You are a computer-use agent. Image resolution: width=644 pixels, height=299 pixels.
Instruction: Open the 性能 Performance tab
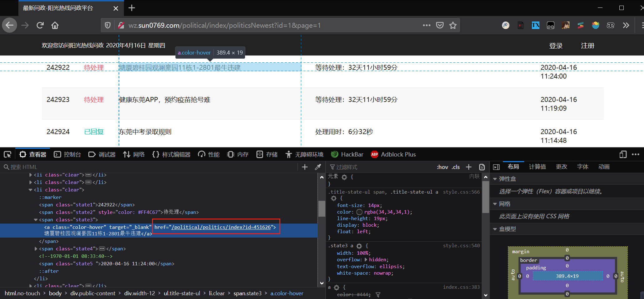[x=209, y=154]
